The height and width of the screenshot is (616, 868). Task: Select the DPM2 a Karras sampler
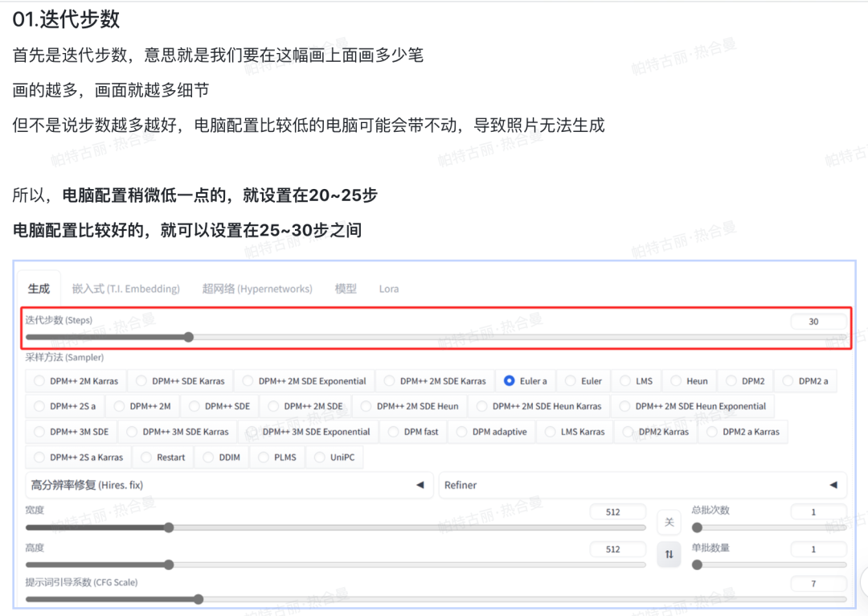pos(743,432)
